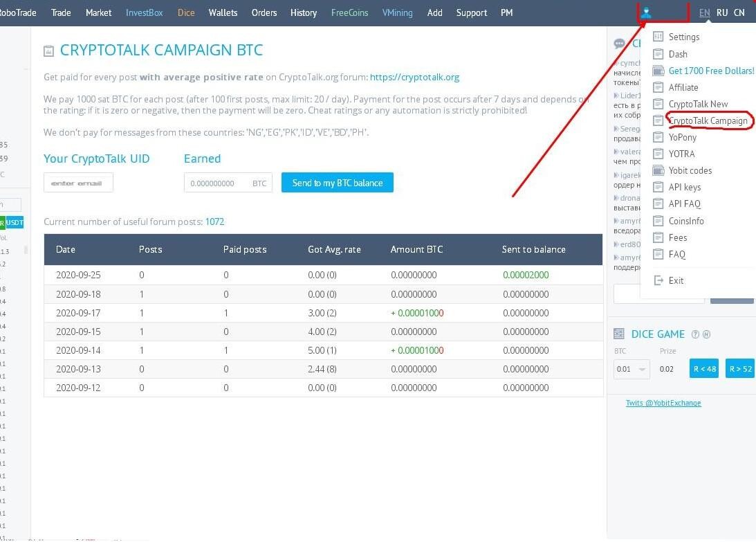Click the green 0.00002000 sent-to-balance value
Viewport: 756px width, 542px height.
point(526,275)
